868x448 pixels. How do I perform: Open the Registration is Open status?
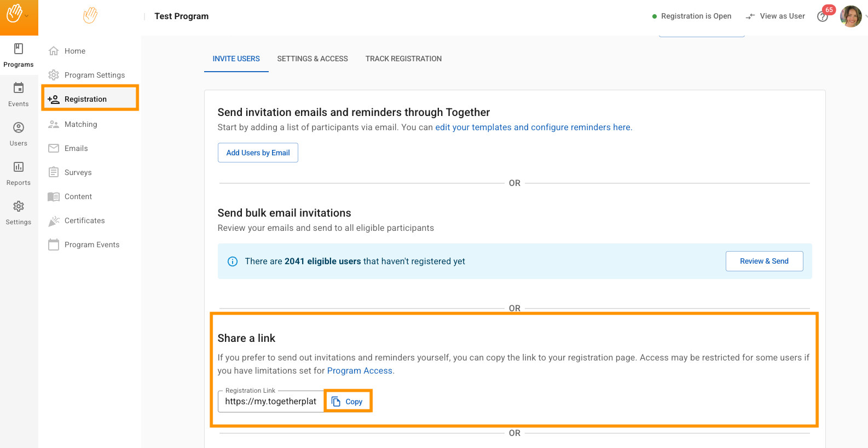point(692,16)
